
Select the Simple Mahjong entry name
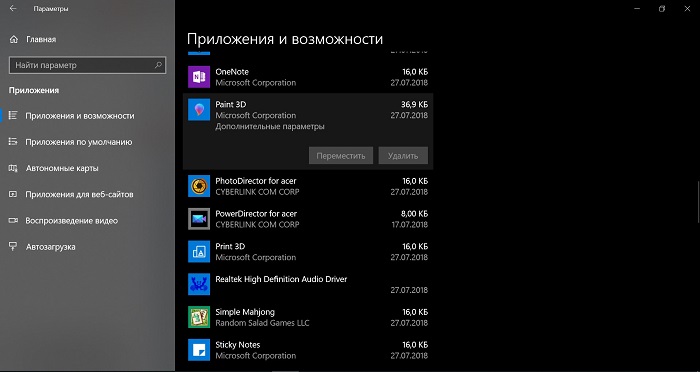(245, 312)
